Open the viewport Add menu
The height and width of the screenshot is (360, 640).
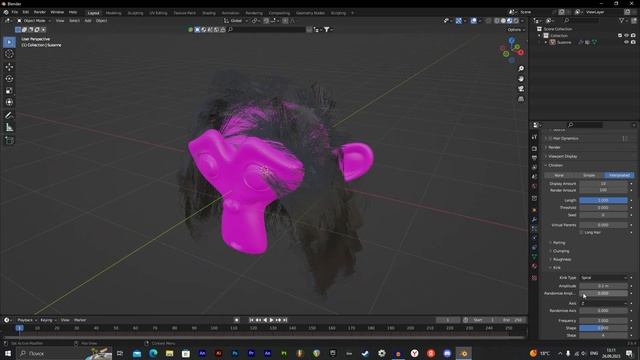(x=88, y=21)
